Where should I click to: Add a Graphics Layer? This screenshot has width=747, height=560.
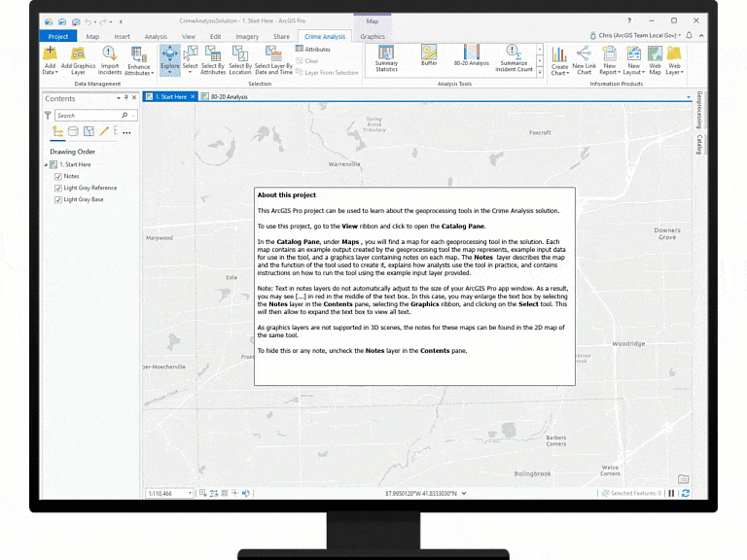(x=78, y=60)
